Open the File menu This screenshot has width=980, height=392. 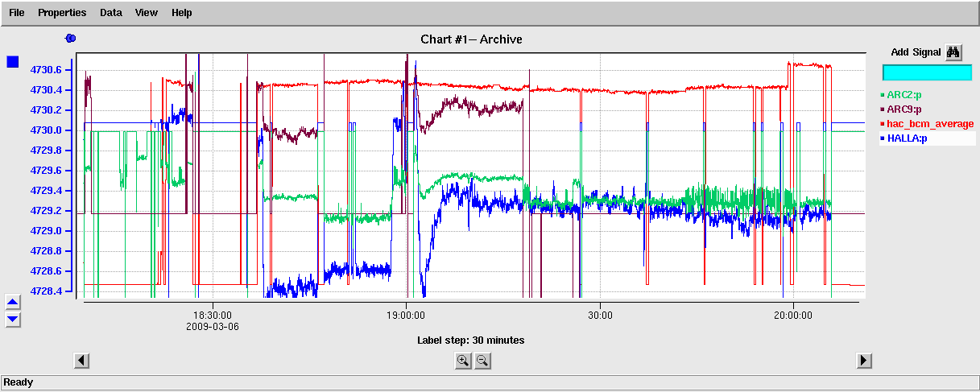click(16, 13)
